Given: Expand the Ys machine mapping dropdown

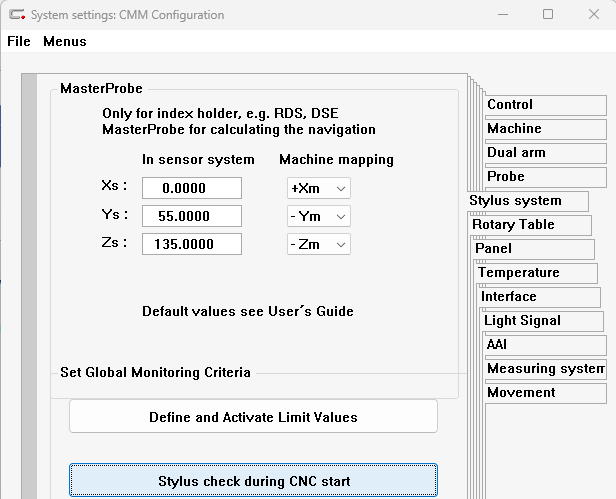Looking at the screenshot, I should coord(318,216).
